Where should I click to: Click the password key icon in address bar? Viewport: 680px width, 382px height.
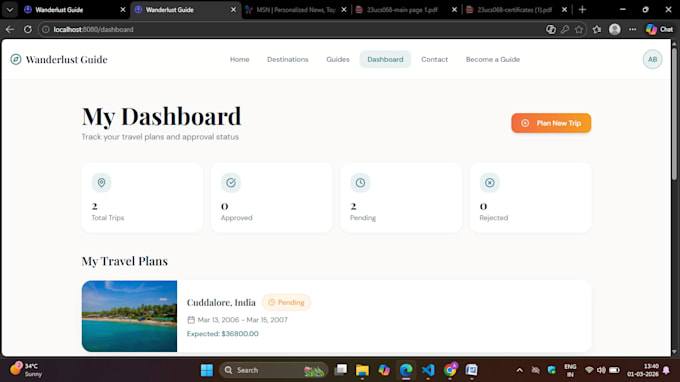pos(565,29)
